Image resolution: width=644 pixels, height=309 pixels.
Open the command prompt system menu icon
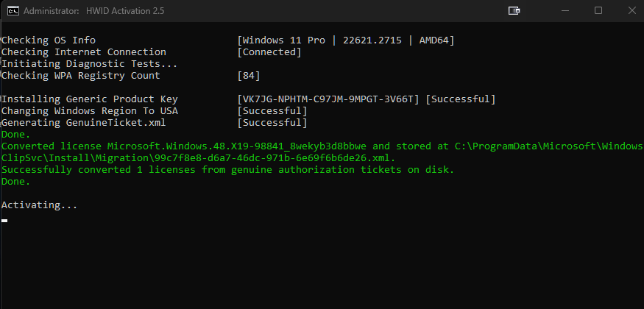[13, 11]
